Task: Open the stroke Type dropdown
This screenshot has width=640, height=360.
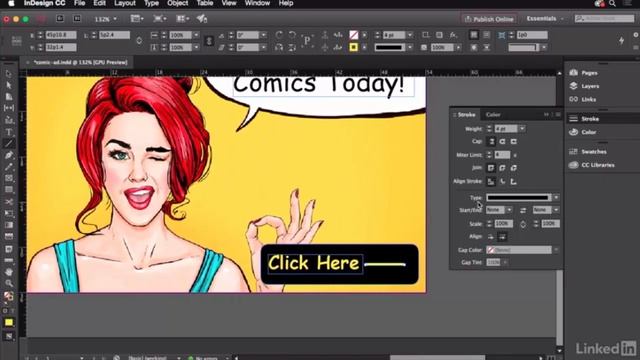Action: 556,198
